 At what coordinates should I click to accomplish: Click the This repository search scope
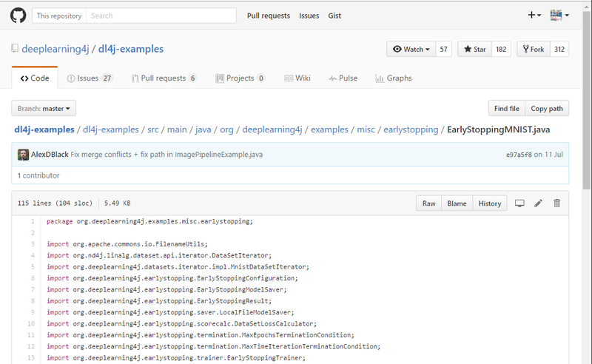[x=59, y=16]
